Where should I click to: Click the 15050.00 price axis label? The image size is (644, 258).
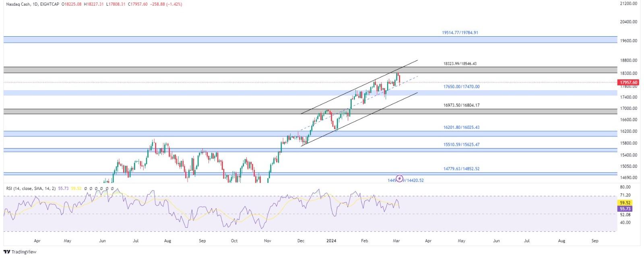pyautogui.click(x=629, y=166)
